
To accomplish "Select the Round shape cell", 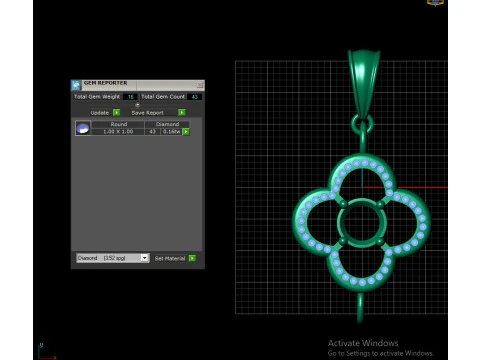I will [x=118, y=124].
